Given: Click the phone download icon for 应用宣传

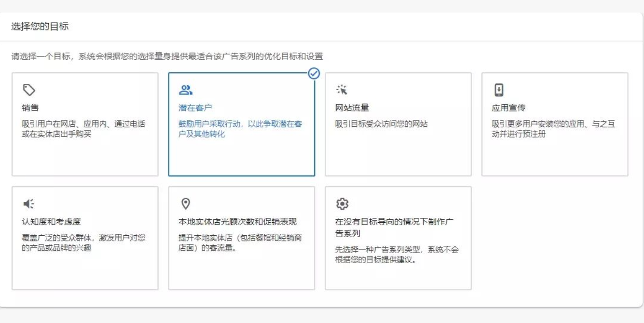Looking at the screenshot, I should [x=499, y=90].
